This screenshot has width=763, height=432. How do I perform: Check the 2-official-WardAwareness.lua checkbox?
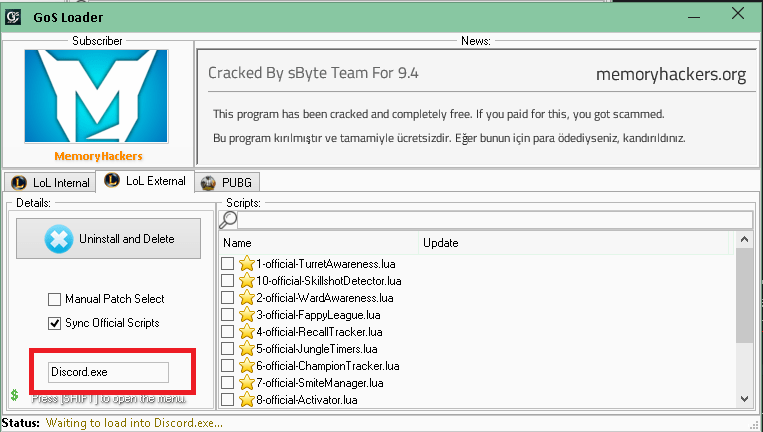point(227,298)
